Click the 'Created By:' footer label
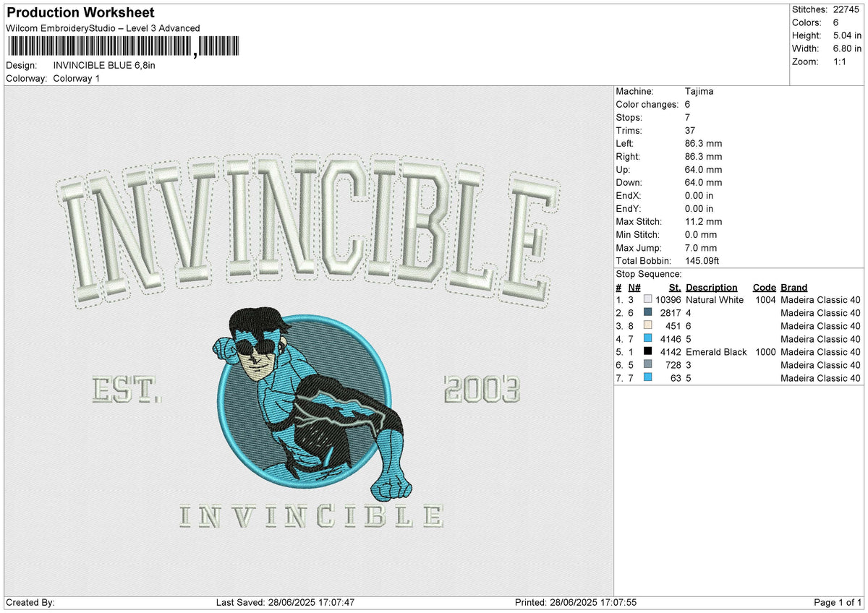The width and height of the screenshot is (868, 613). coord(30,603)
